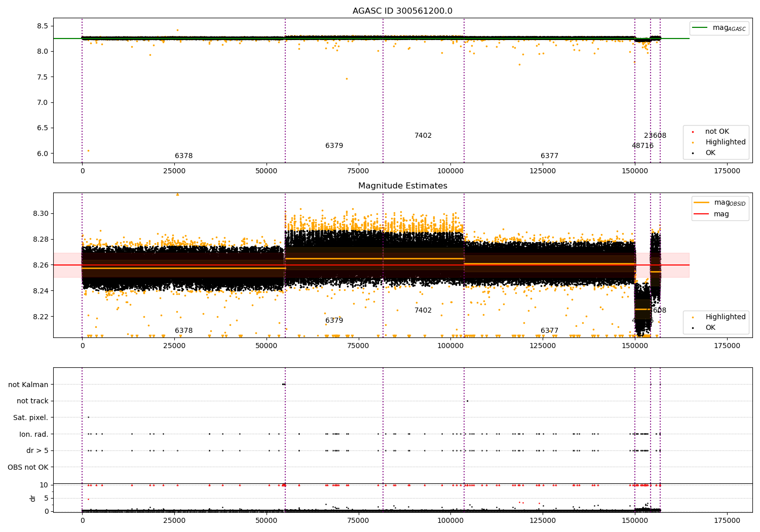Click 'OK' legend entry in middle plot
The width and height of the screenshot is (760, 532).
coord(710,328)
